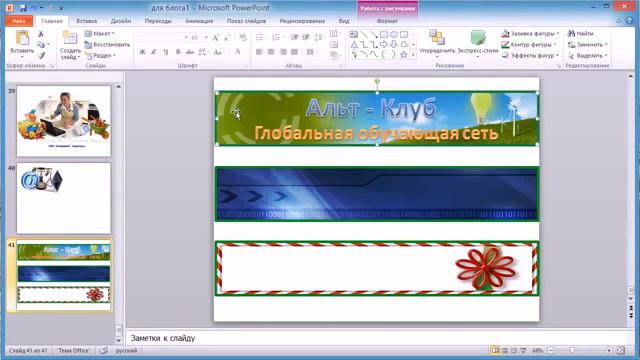Cut selection with the scissors icon
Image resolution: width=640 pixels, height=360 pixels.
click(41, 34)
